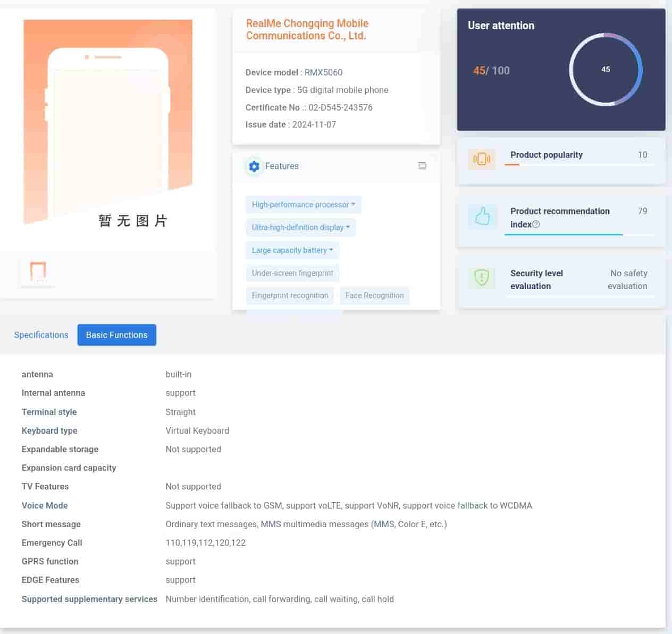Click the RealMe Chongqing Mobile company title
Screen dimensions: 672x634
(307, 30)
